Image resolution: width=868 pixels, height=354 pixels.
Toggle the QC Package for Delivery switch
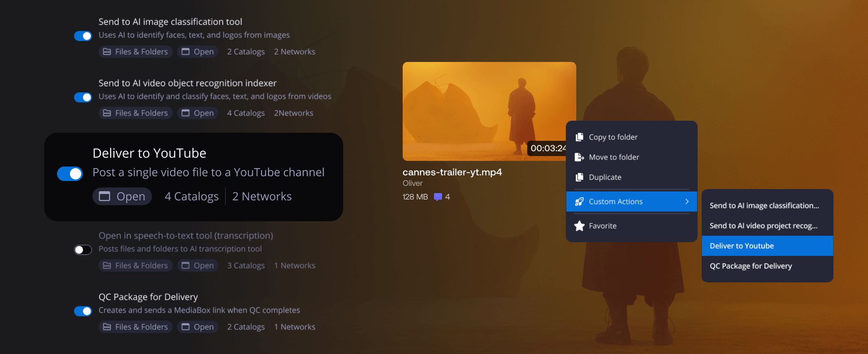click(x=83, y=311)
